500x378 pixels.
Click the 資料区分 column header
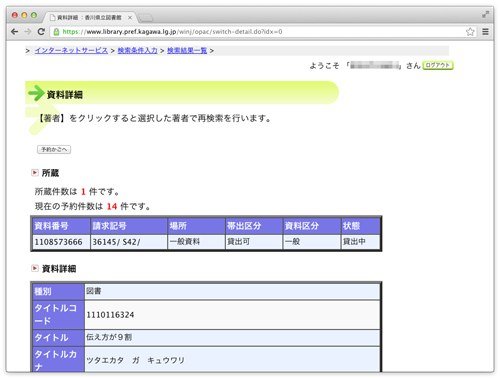(312, 226)
